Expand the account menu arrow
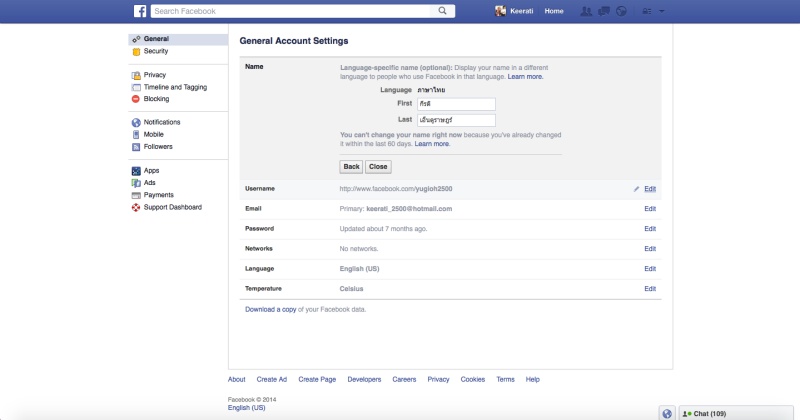Viewport: 800px width, 420px height. pyautogui.click(x=662, y=11)
